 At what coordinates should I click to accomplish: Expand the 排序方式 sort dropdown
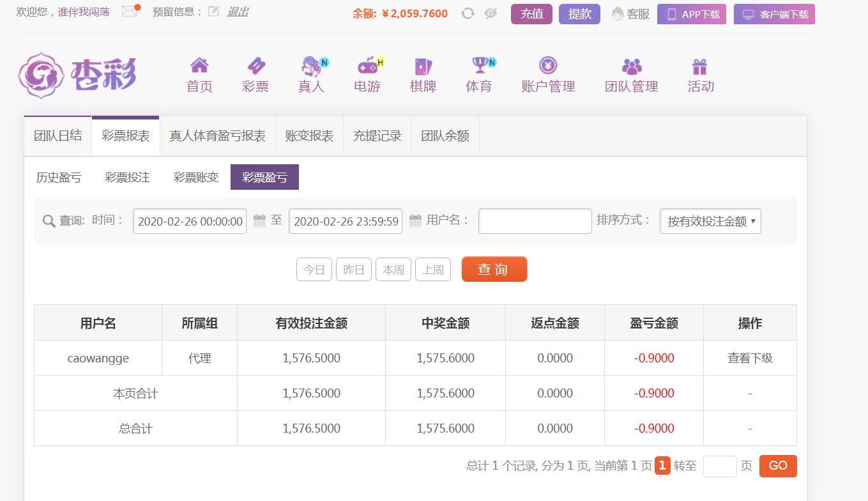click(710, 221)
